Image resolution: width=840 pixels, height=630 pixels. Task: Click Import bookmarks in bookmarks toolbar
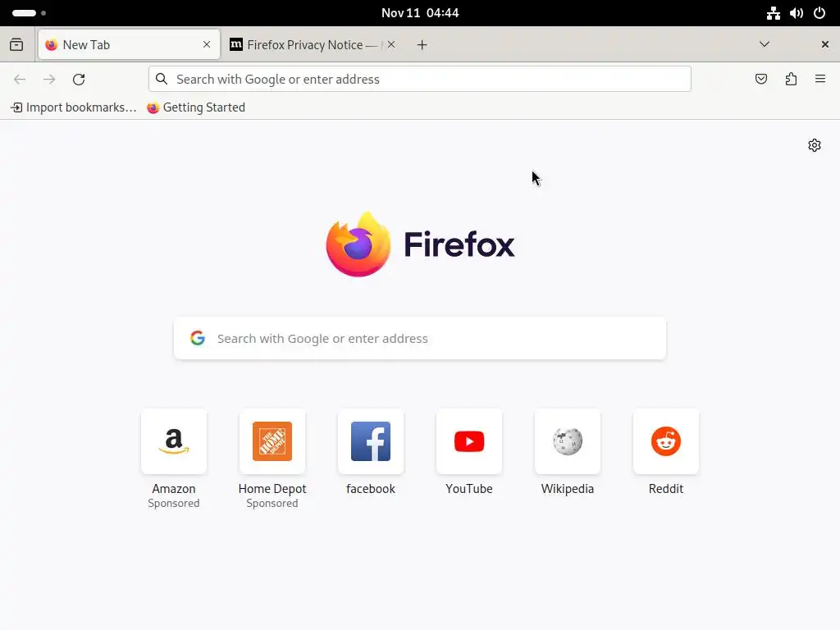tap(73, 107)
